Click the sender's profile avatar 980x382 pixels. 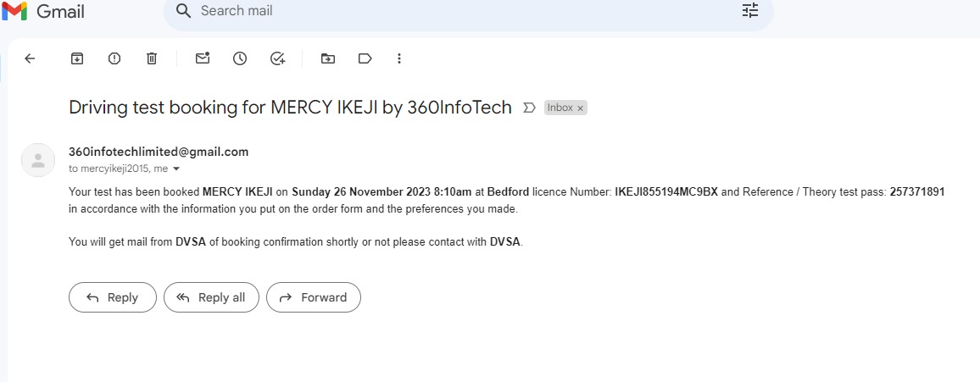click(x=37, y=160)
